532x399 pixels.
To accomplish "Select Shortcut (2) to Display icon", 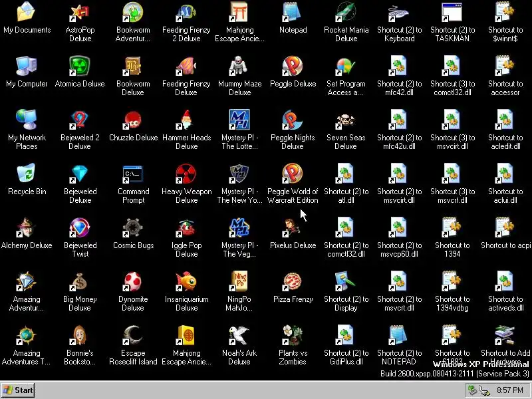I will pos(346,281).
